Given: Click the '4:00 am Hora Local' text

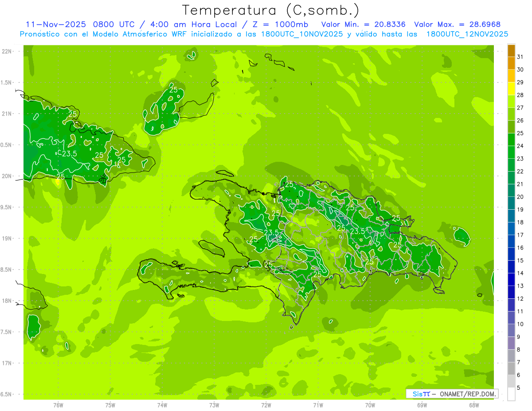Looking at the screenshot, I should point(192,24).
